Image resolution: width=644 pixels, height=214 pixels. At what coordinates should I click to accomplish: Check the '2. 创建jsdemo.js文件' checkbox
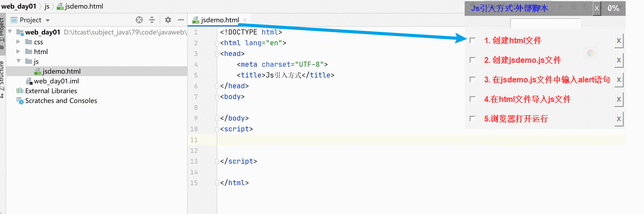472,60
